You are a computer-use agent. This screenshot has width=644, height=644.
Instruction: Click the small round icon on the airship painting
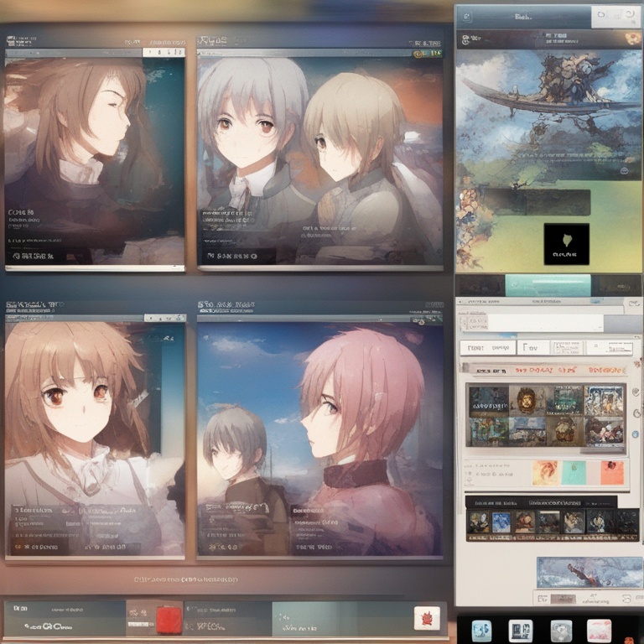[x=624, y=171]
